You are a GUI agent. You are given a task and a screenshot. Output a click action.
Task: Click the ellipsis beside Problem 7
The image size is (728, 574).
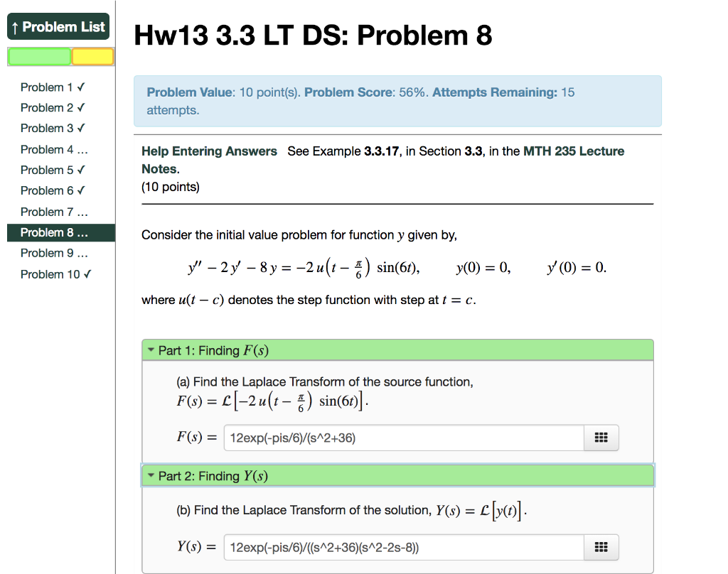point(81,212)
